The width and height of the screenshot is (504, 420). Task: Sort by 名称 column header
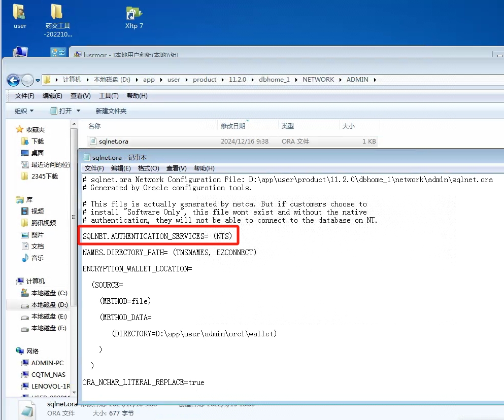click(94, 126)
